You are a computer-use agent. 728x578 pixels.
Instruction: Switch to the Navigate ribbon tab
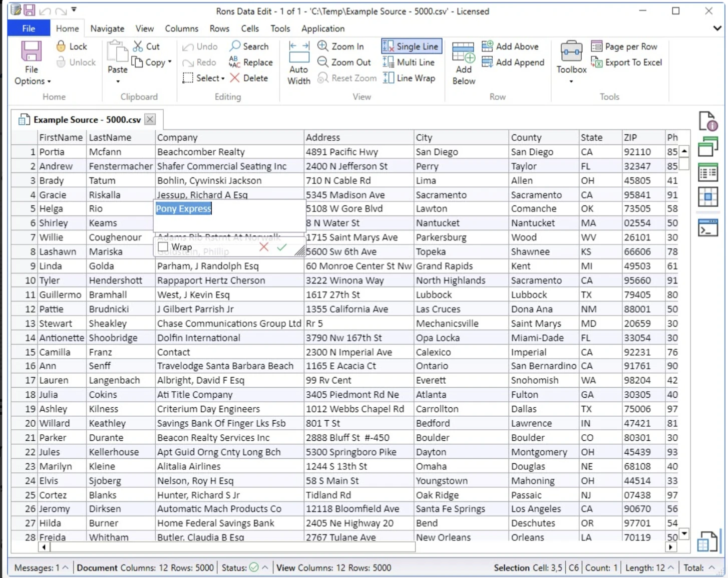tap(107, 29)
